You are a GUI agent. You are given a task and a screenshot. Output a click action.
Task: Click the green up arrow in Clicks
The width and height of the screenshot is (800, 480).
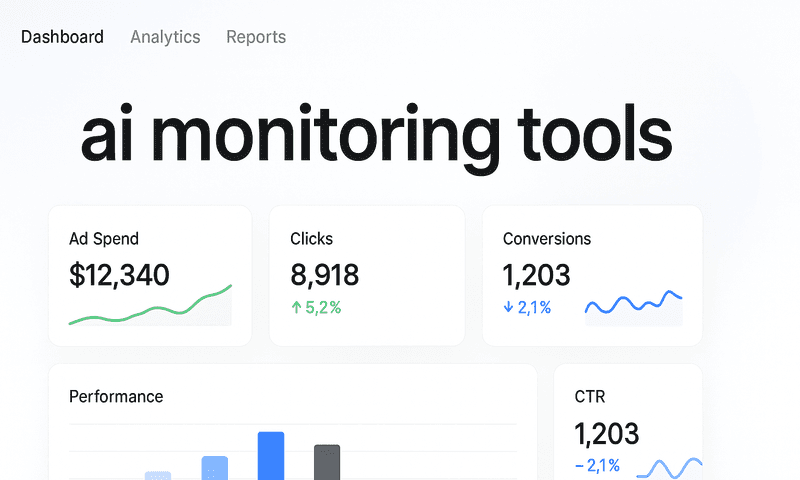pos(296,307)
